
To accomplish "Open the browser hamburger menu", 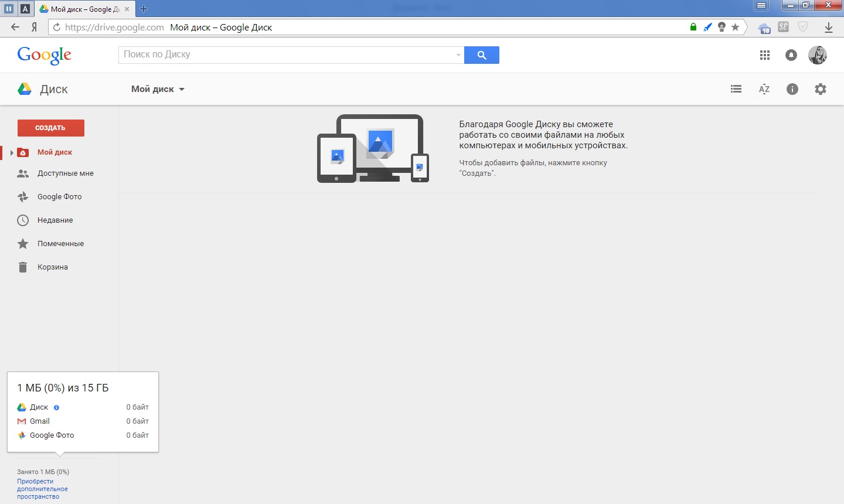I will click(x=761, y=5).
